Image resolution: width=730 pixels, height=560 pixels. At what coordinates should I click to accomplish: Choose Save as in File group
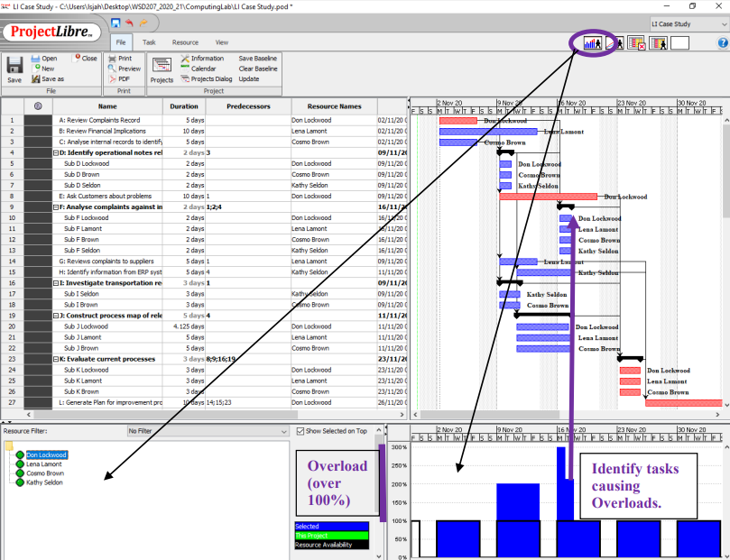48,79
